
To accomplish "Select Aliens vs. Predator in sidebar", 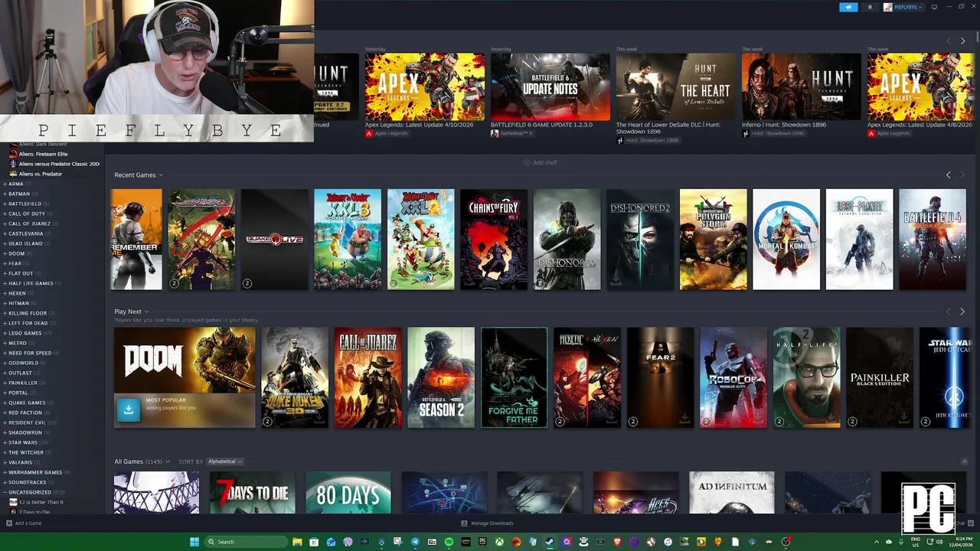I will (x=41, y=174).
